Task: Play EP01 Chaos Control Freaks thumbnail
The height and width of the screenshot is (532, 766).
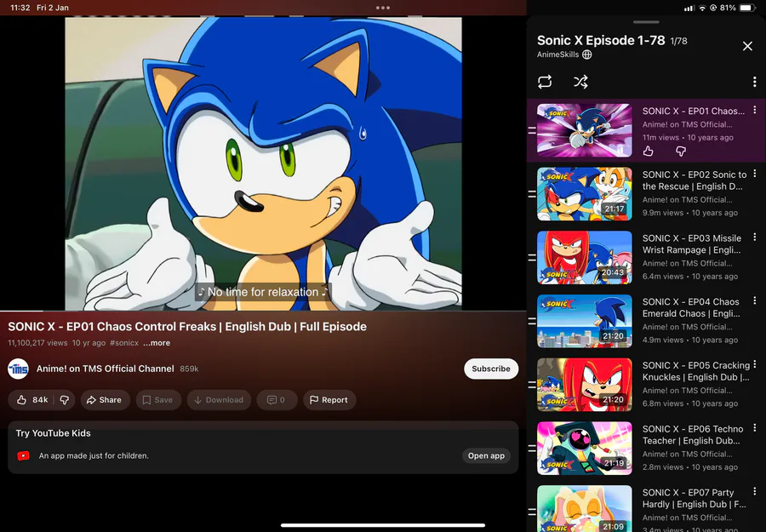Action: click(x=584, y=130)
